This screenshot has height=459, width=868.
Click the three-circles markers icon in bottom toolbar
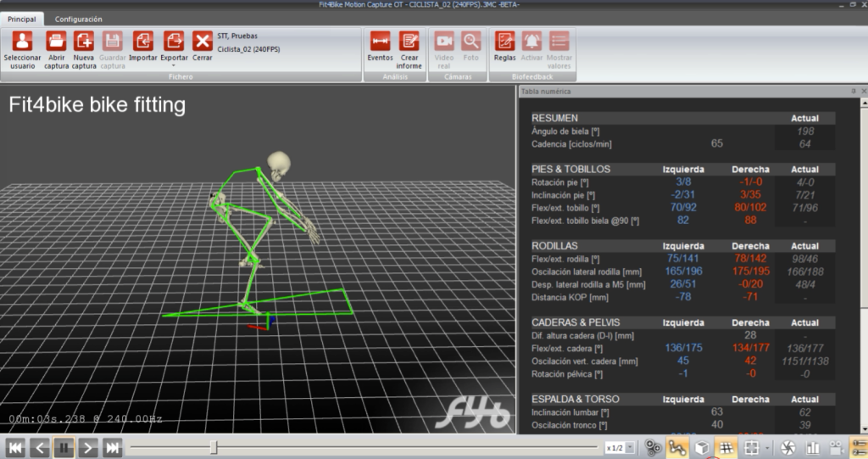click(654, 448)
